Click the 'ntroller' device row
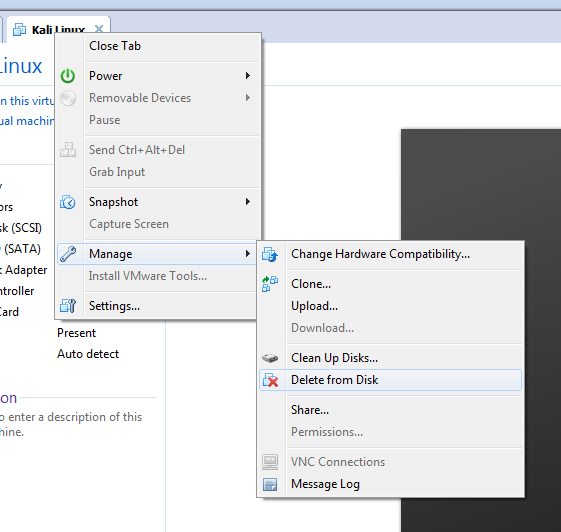561x532 pixels. pyautogui.click(x=17, y=291)
